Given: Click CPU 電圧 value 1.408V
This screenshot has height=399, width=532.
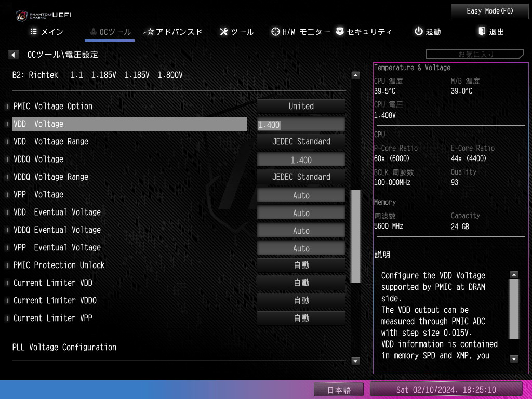Looking at the screenshot, I should pos(385,115).
